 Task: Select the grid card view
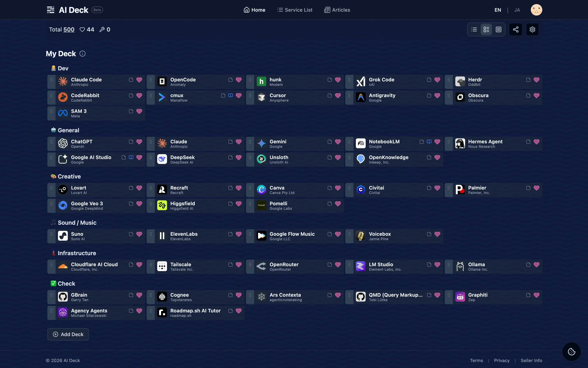click(486, 29)
